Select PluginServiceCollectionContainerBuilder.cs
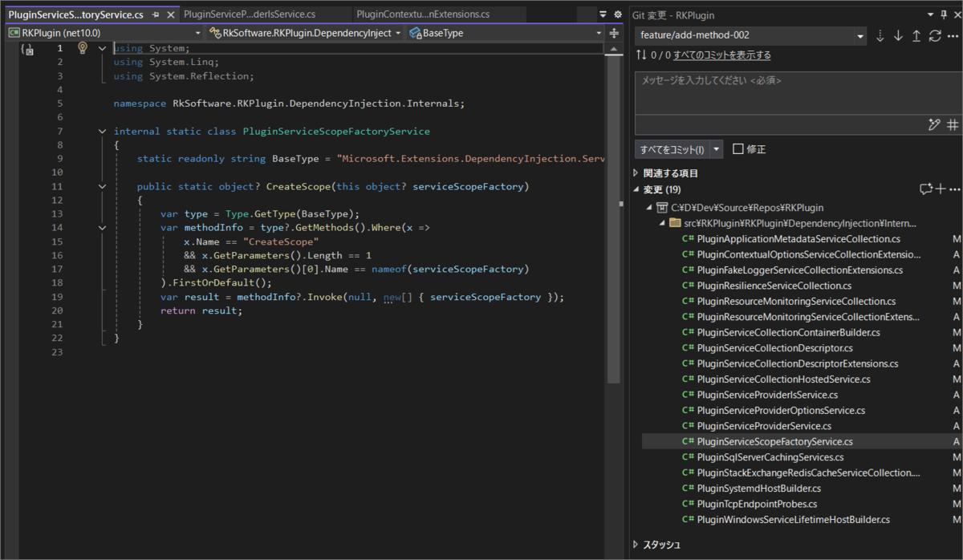The height and width of the screenshot is (560, 963). coord(789,332)
